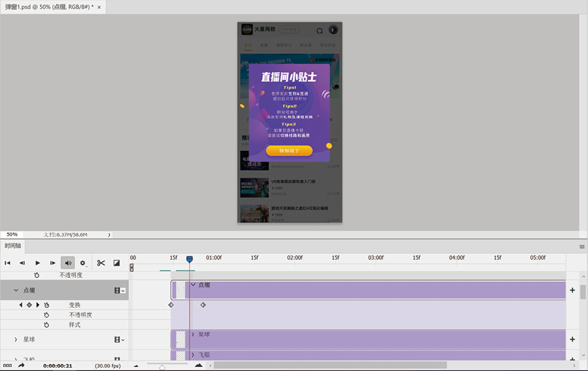Add media to the 星球 track with plus
This screenshot has height=371, width=588.
pyautogui.click(x=572, y=339)
